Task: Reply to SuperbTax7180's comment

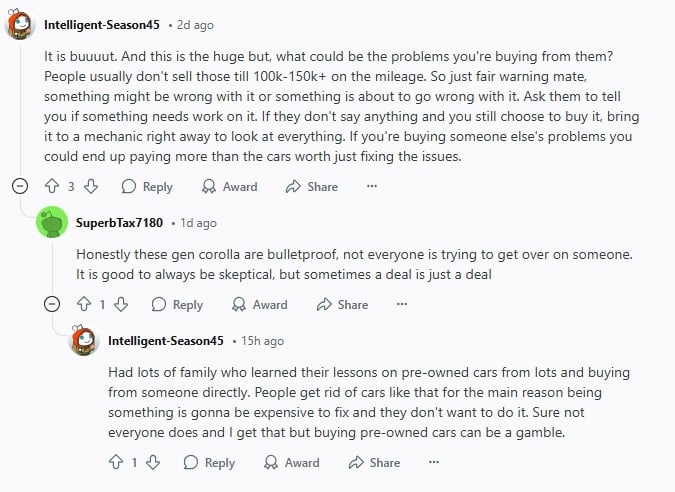Action: 177,304
